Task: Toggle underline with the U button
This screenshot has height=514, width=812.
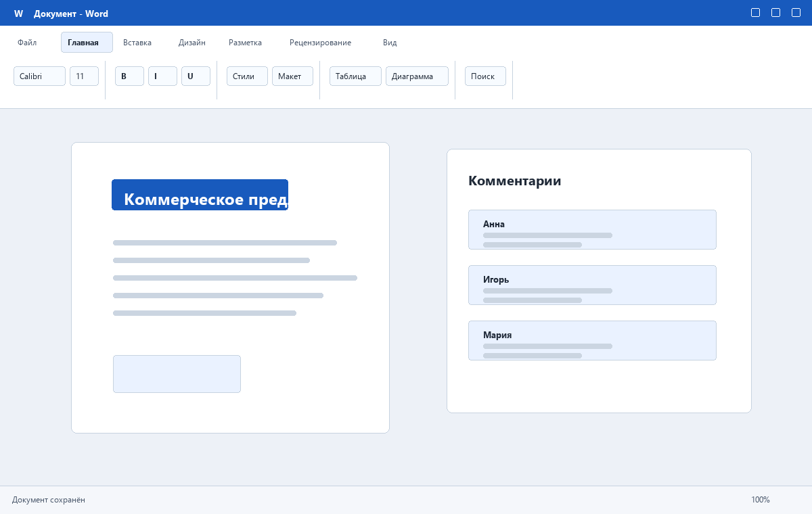Action: [x=196, y=76]
